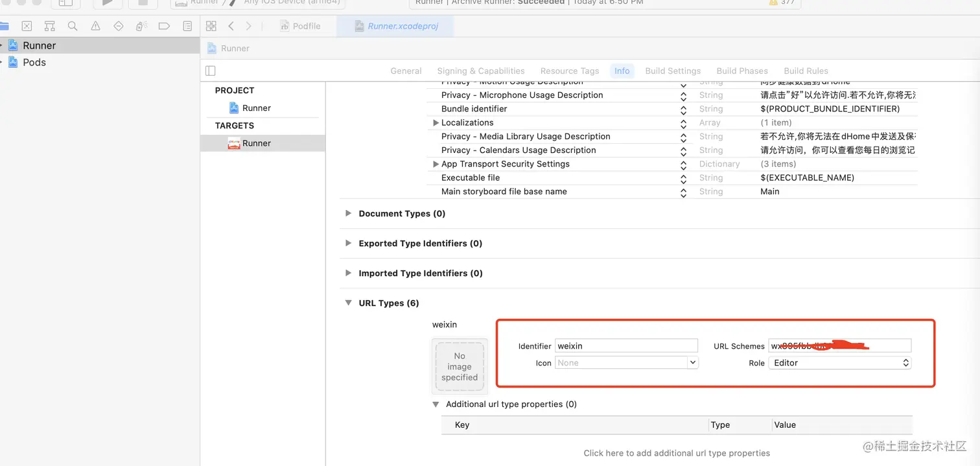Open the Build Settings tab
Viewport: 980px width, 466px height.
(673, 71)
